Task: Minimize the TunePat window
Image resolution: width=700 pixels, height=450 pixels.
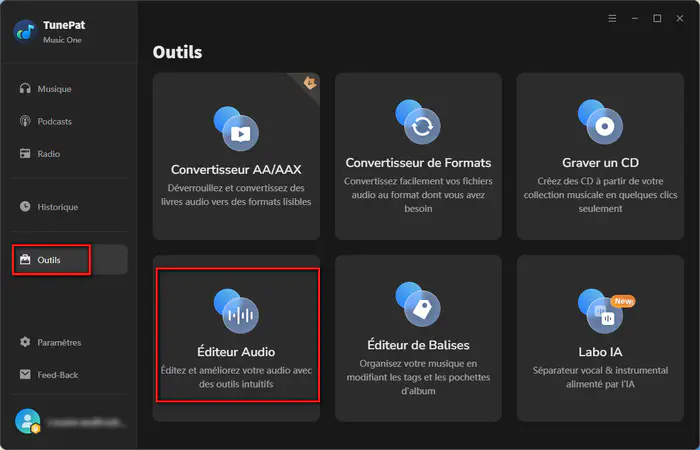Action: pyautogui.click(x=635, y=18)
